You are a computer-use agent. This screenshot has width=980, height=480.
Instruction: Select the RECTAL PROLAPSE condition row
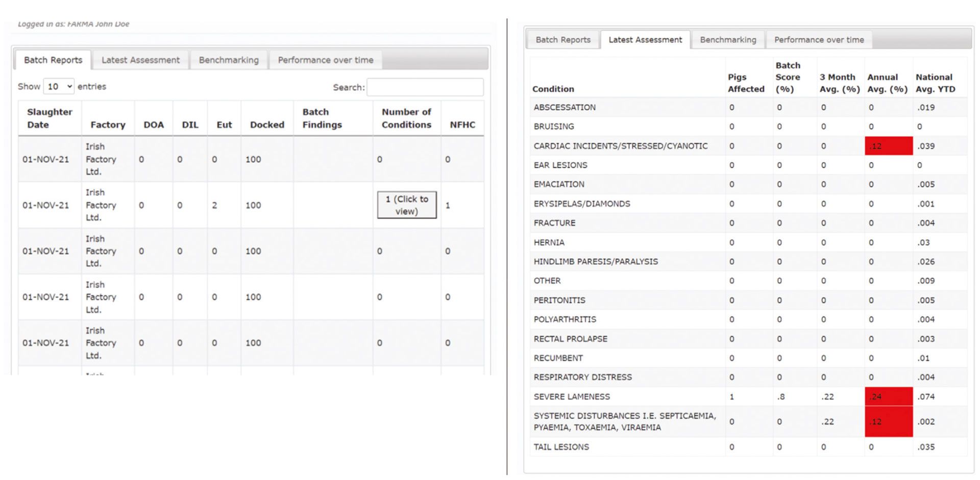(x=748, y=339)
